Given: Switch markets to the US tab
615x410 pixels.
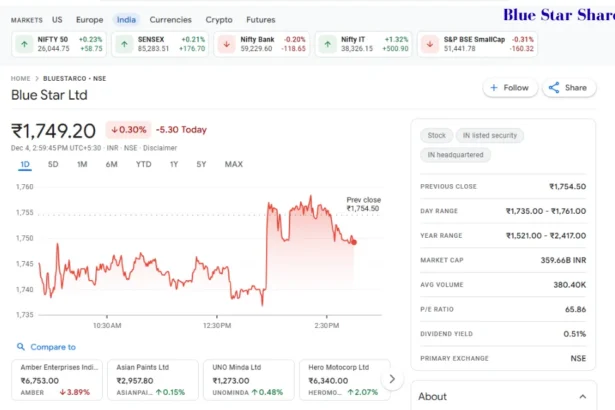Looking at the screenshot, I should coord(57,20).
